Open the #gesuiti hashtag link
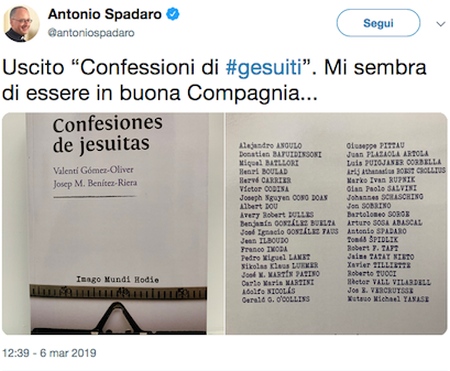 tap(263, 67)
